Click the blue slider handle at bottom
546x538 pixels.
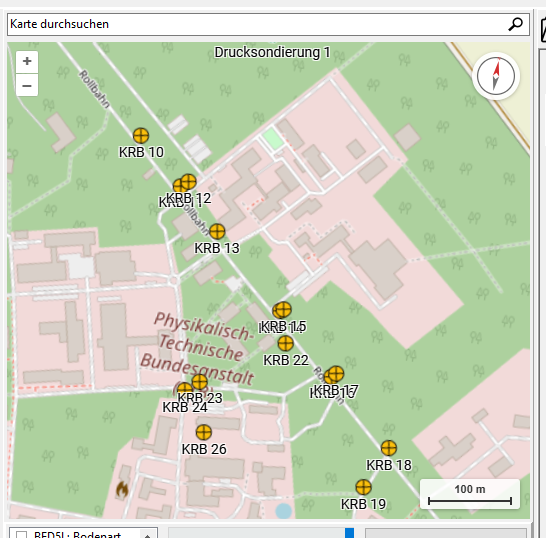point(349,533)
